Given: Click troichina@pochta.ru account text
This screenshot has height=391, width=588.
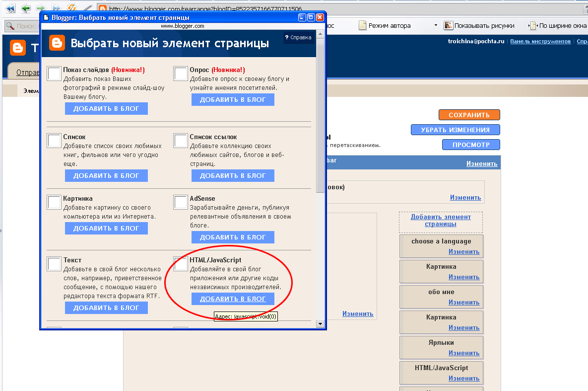Looking at the screenshot, I should point(476,41).
